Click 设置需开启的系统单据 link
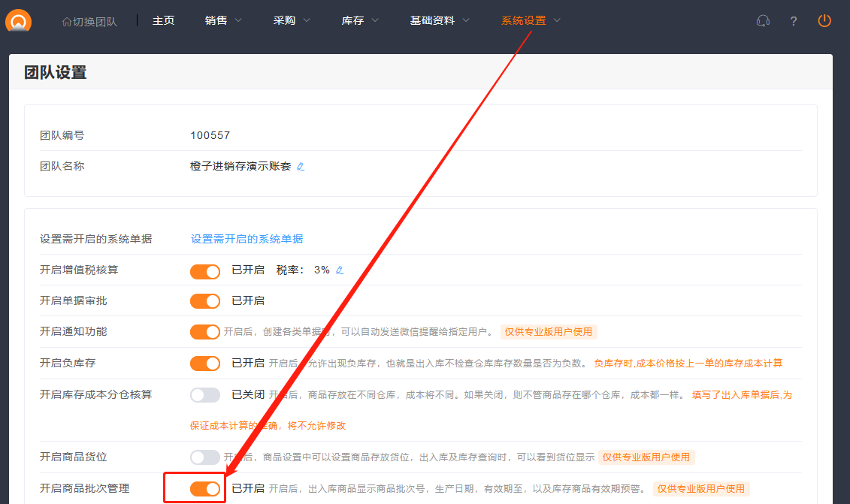This screenshot has width=850, height=504. click(x=247, y=239)
